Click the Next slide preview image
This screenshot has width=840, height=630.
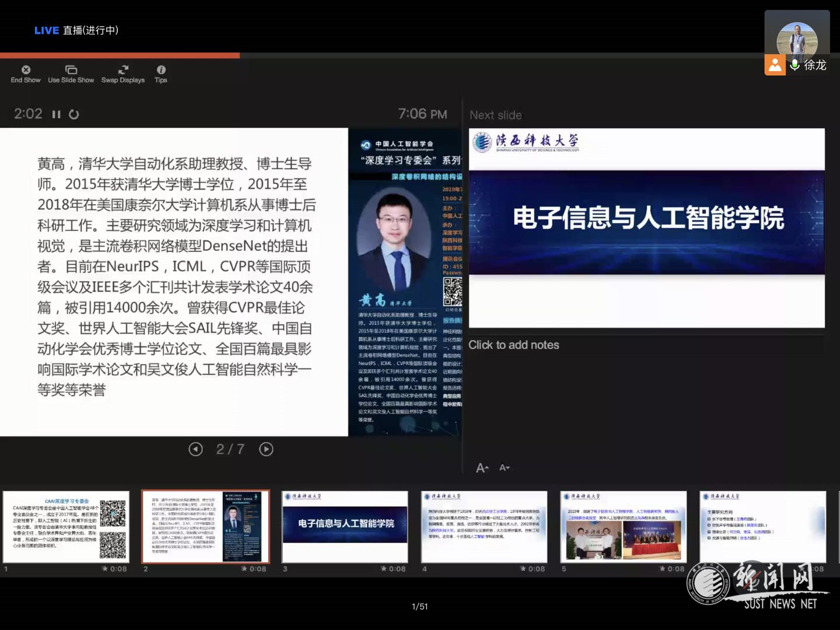[646, 228]
